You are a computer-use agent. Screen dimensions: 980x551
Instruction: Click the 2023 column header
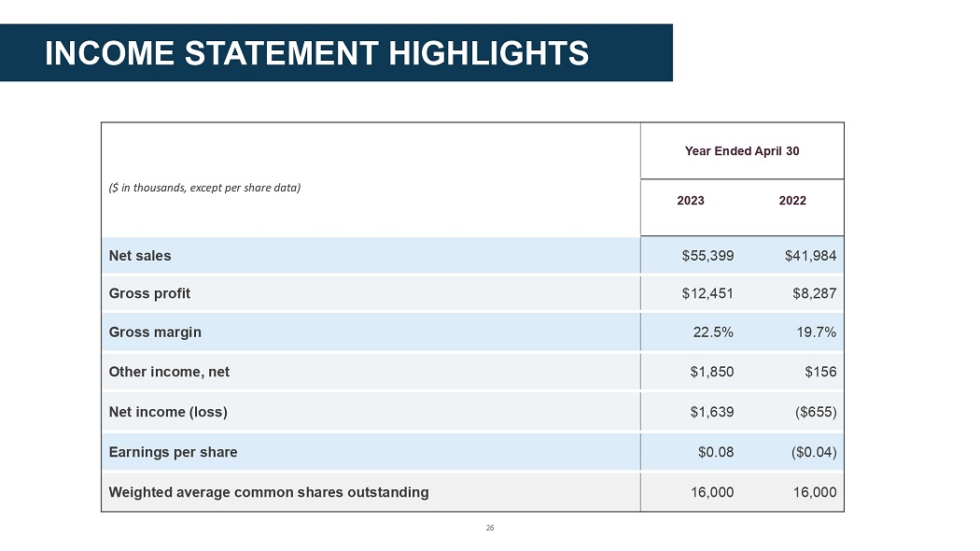[x=691, y=201]
